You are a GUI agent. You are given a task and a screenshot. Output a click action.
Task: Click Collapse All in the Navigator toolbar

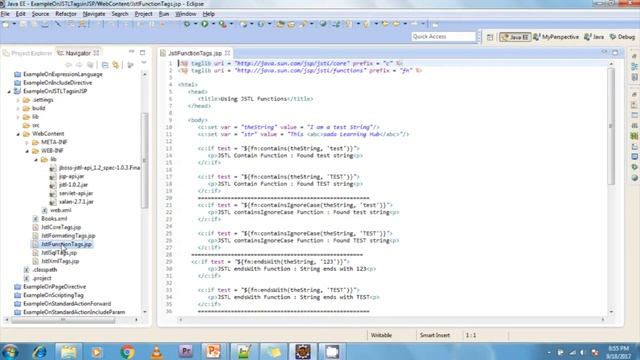pyautogui.click(x=105, y=64)
